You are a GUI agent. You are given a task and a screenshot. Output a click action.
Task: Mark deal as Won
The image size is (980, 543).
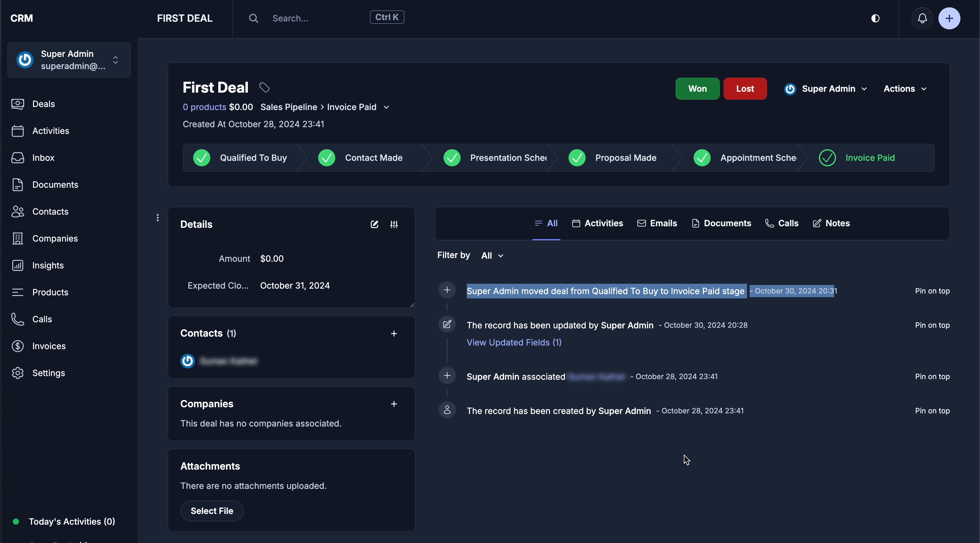tap(697, 89)
